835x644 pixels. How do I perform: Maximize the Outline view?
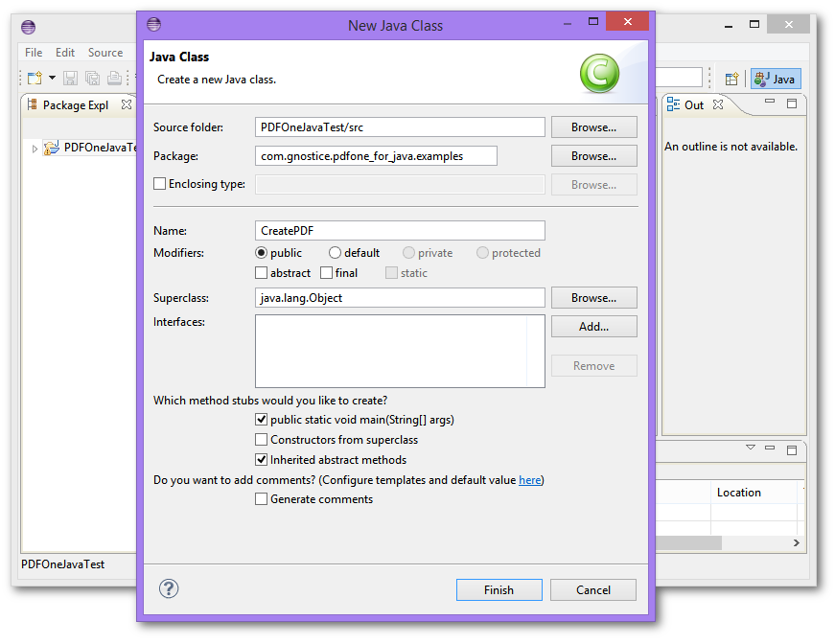coord(792,103)
